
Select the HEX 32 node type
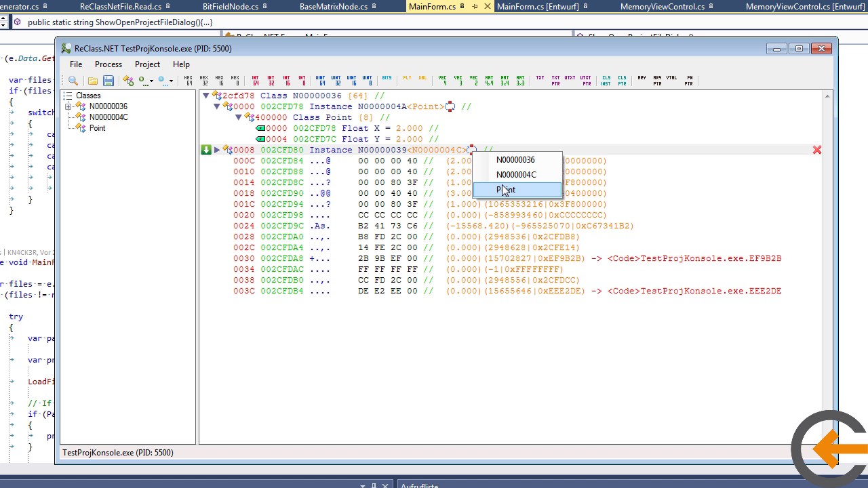(204, 81)
